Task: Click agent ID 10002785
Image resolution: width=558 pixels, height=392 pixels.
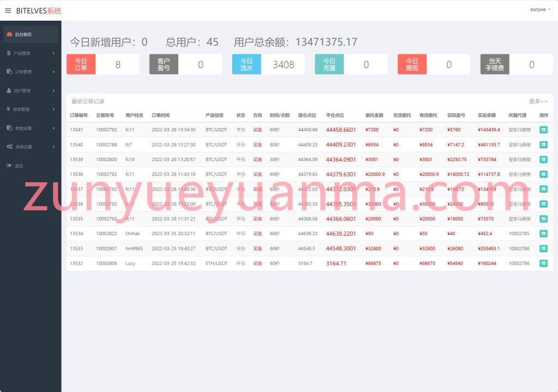Action: point(519,234)
